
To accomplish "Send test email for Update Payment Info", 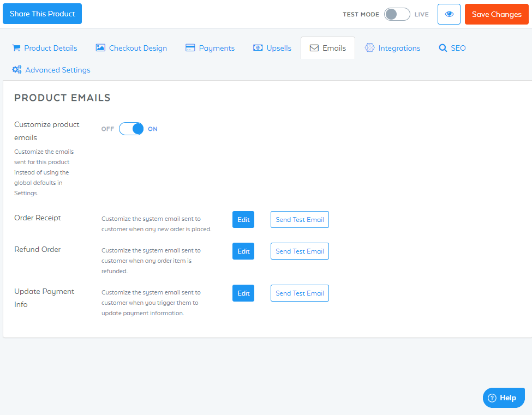I will (x=300, y=293).
